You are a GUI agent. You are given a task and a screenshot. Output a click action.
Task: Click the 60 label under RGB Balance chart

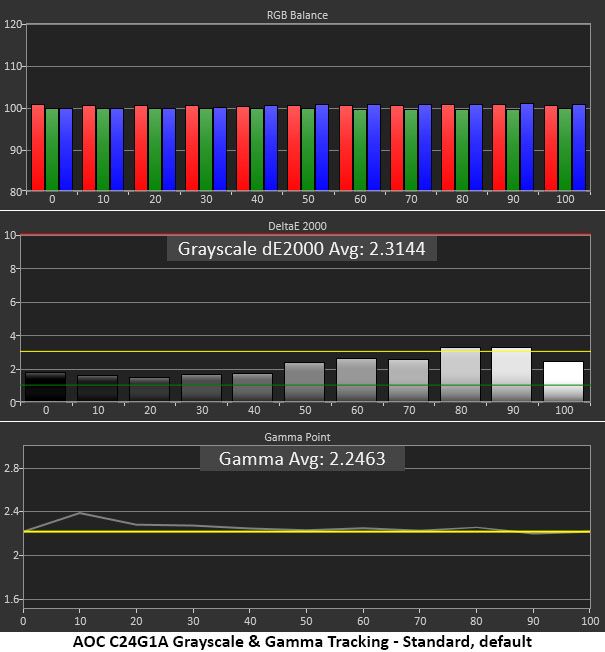coord(360,199)
